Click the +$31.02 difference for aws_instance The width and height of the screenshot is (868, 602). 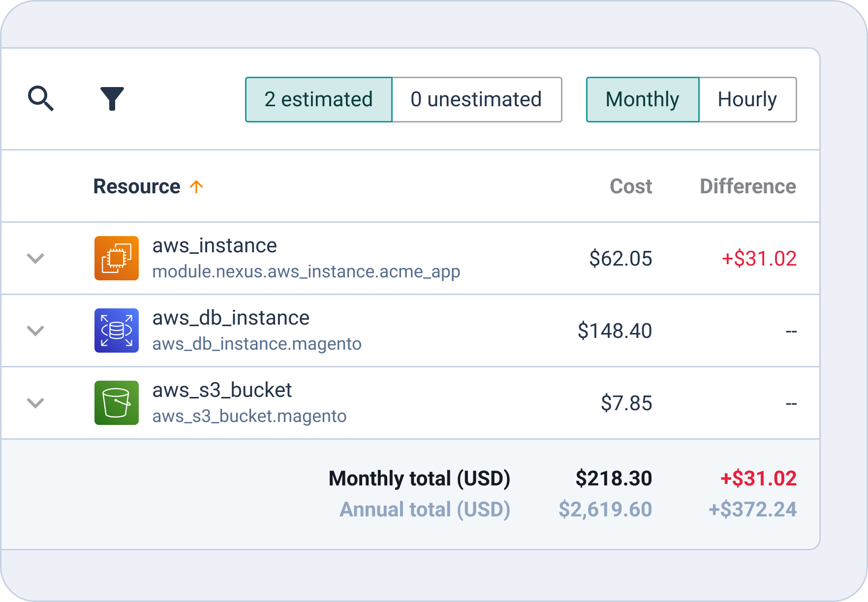(x=759, y=259)
